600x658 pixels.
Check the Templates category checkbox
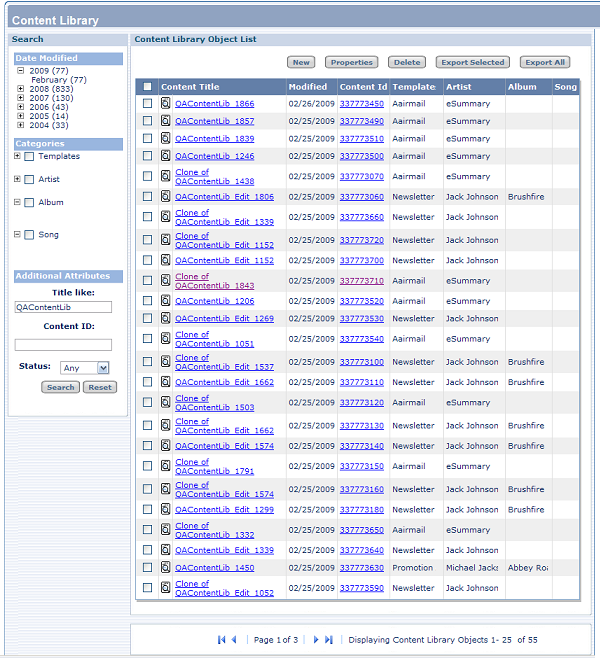tap(29, 157)
